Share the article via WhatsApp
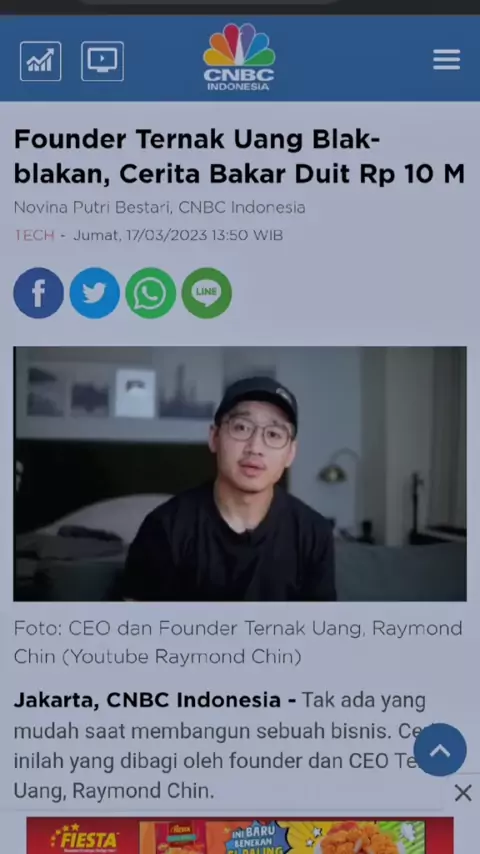Viewport: 480px width, 854px height. pos(151,293)
